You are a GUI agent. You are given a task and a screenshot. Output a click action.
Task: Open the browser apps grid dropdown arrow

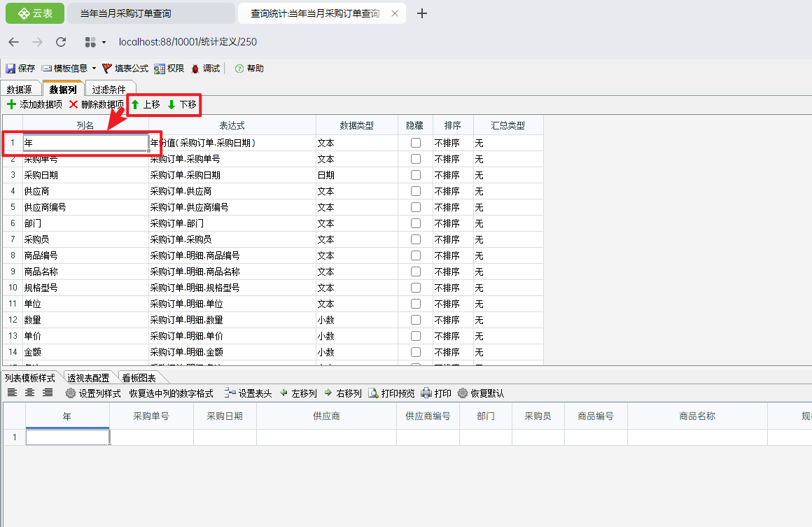coord(104,42)
